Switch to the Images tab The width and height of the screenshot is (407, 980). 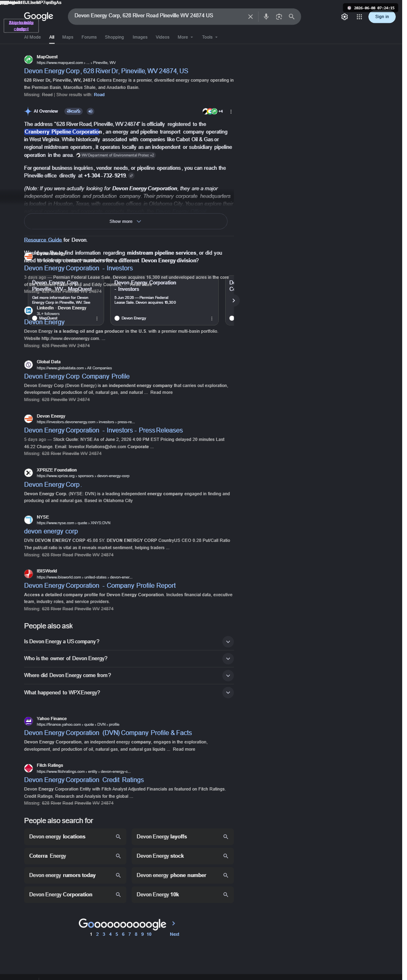point(140,37)
